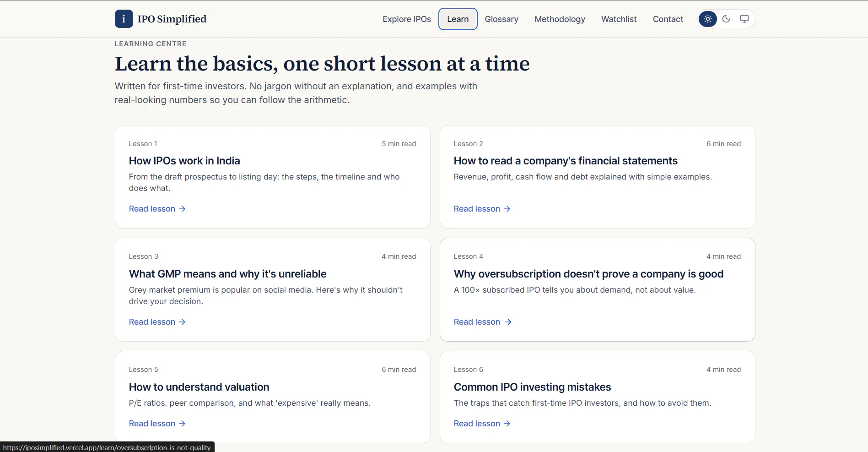Read lesson link for oversubscription lesson

[x=482, y=322]
